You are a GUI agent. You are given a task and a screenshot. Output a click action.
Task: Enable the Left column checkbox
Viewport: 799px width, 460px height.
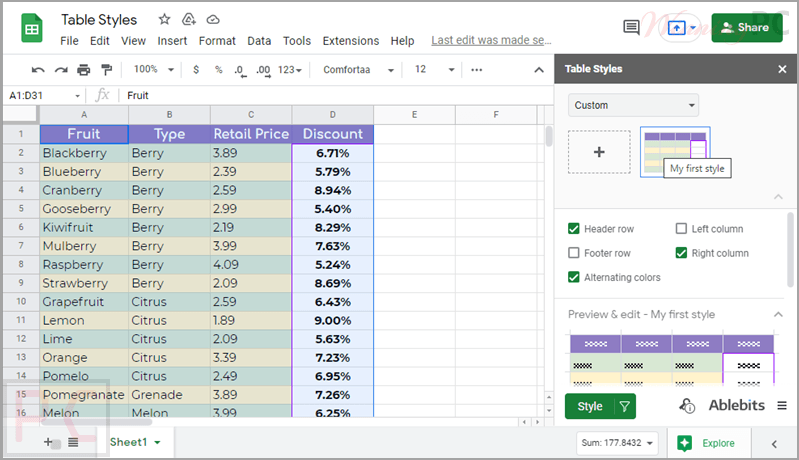(x=681, y=229)
